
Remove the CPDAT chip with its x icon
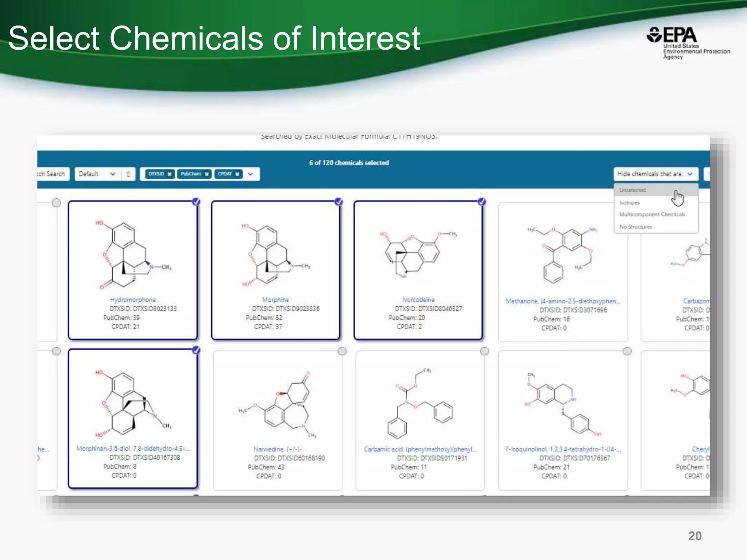(237, 174)
